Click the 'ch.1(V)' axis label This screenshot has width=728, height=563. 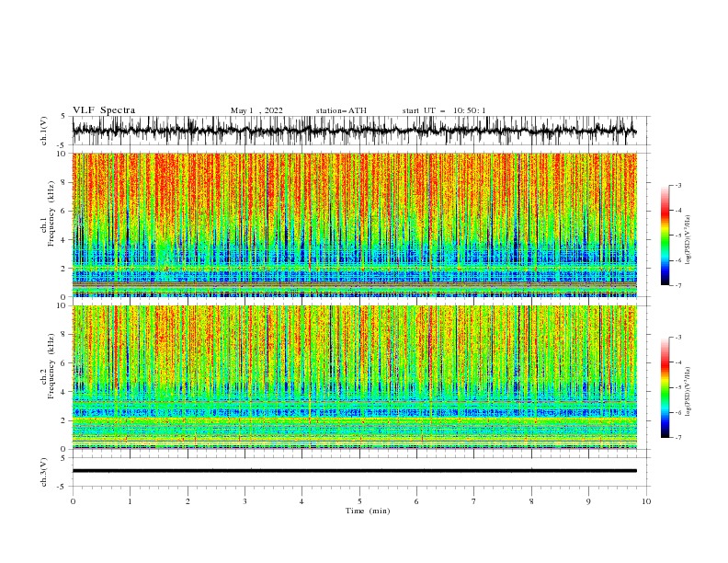44,131
